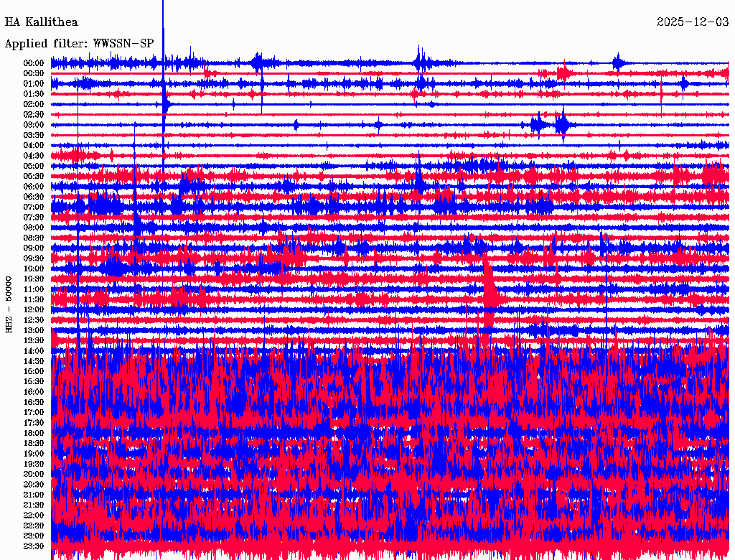Select the 18:30 time label
The width and height of the screenshot is (735, 560).
[34, 443]
